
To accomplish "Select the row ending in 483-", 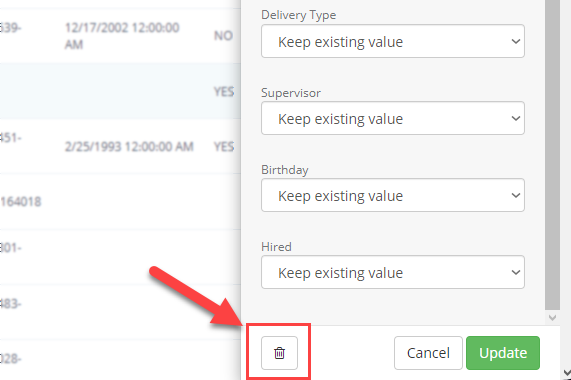I will [120, 312].
